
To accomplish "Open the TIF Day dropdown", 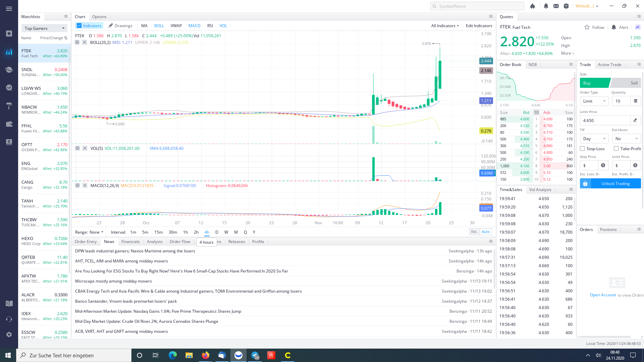I will pyautogui.click(x=594, y=138).
